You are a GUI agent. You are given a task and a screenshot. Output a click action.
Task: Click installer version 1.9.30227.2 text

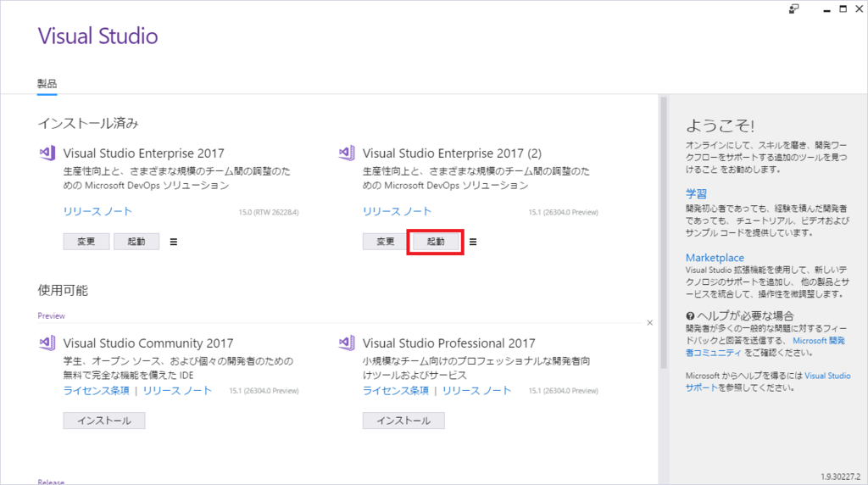click(840, 477)
